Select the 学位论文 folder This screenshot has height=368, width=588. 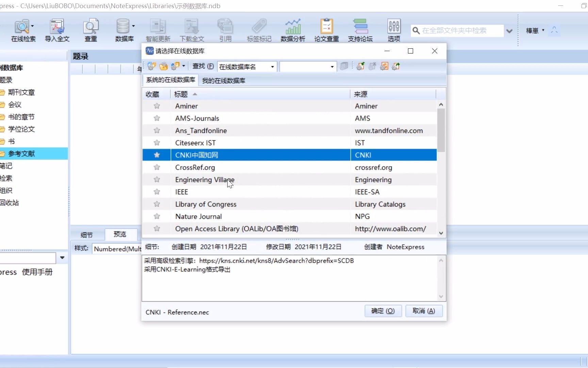(x=21, y=129)
